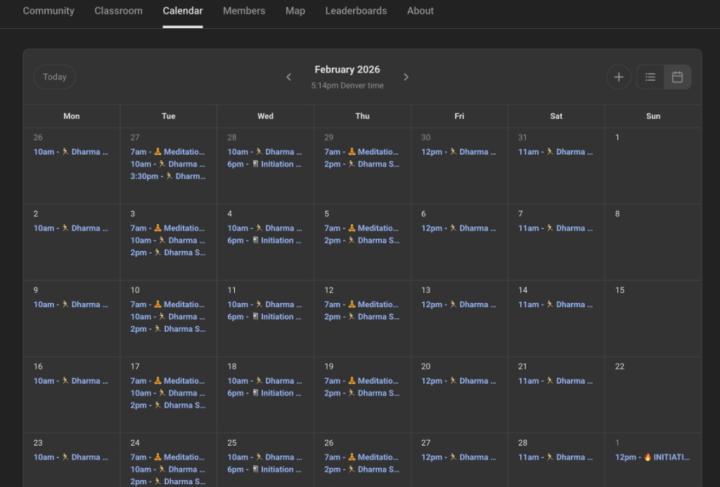Open 12pm Dharma event on Friday 6
This screenshot has height=487, width=720.
(x=459, y=228)
